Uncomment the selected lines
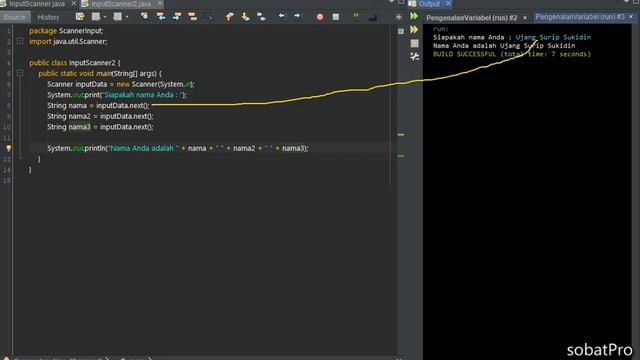640x360 pixels. tap(373, 17)
